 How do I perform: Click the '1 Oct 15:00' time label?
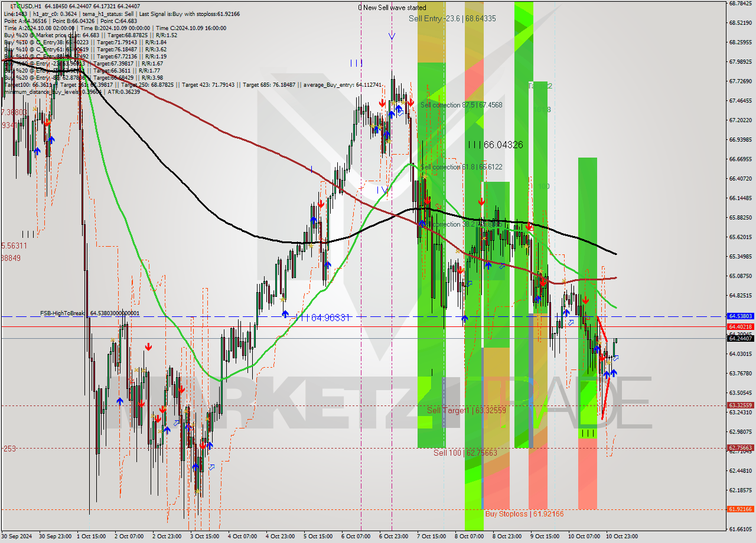coord(92,537)
